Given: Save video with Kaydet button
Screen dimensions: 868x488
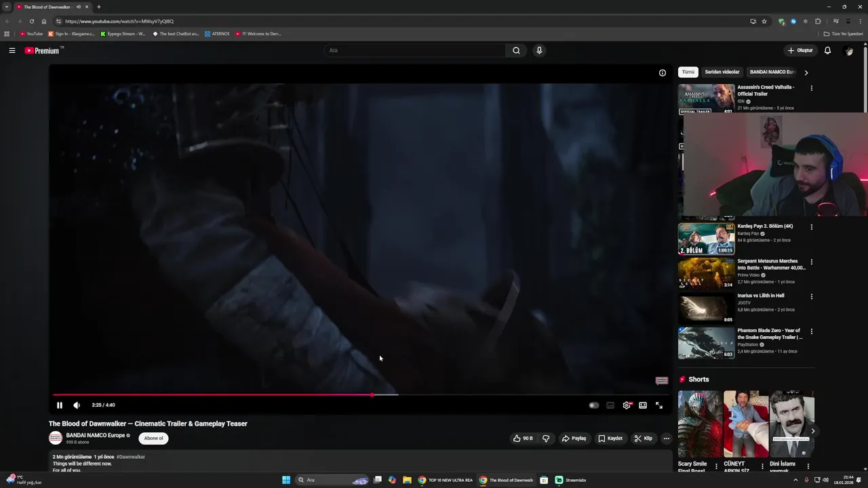Looking at the screenshot, I should [610, 439].
